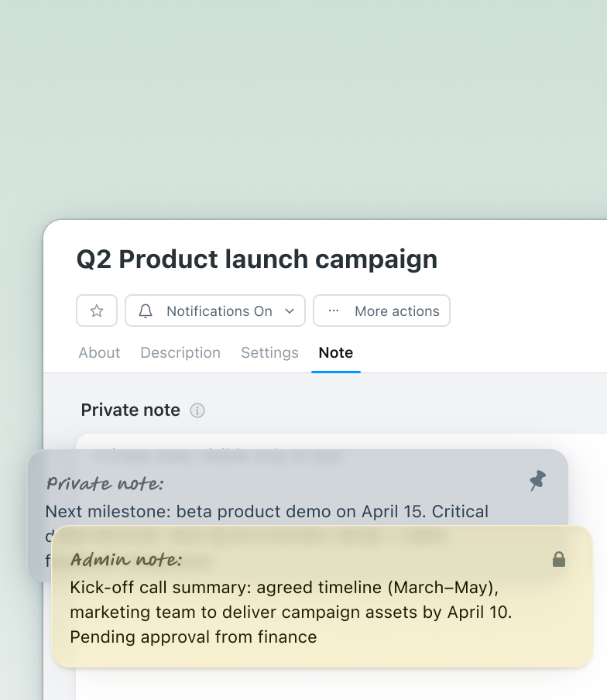Select the Note tab

336,352
